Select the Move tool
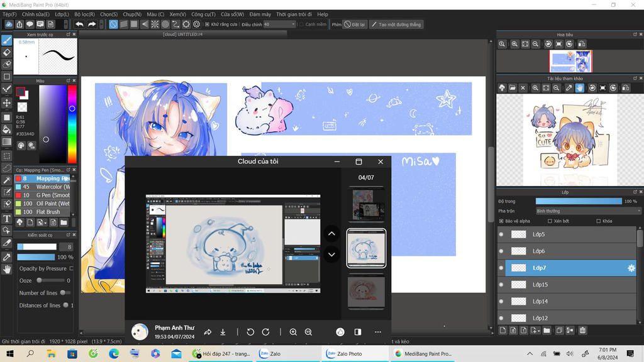Viewport: 644px width, 362px height. point(6,102)
